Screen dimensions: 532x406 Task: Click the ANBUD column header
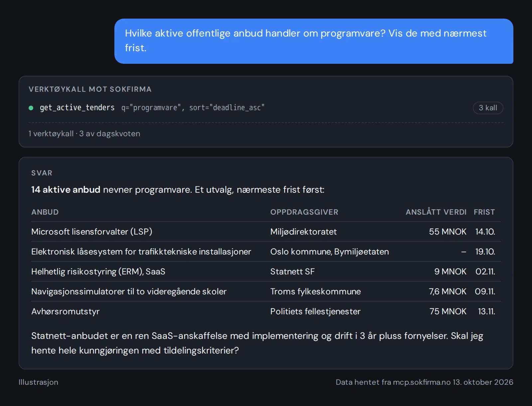click(45, 212)
